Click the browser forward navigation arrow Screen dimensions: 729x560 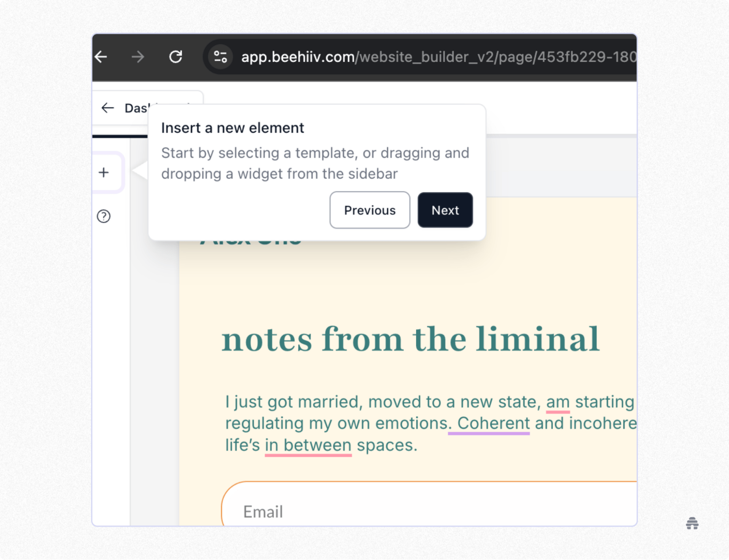138,57
